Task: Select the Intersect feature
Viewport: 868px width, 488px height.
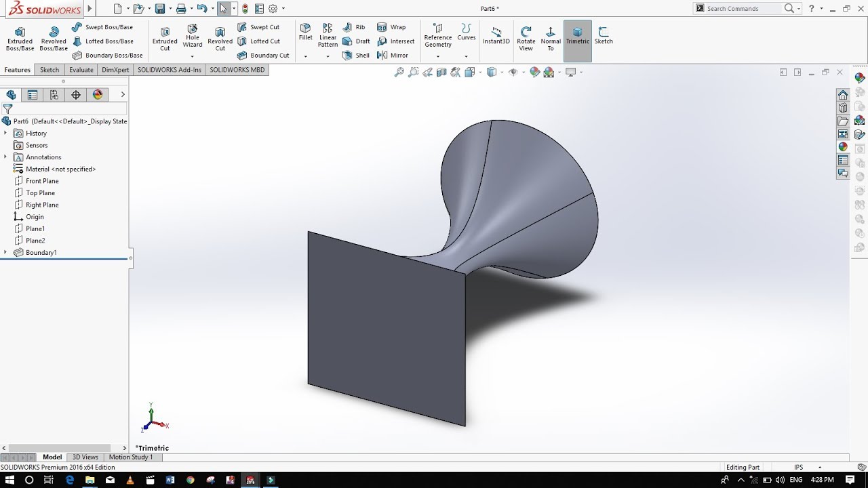Action: click(396, 41)
